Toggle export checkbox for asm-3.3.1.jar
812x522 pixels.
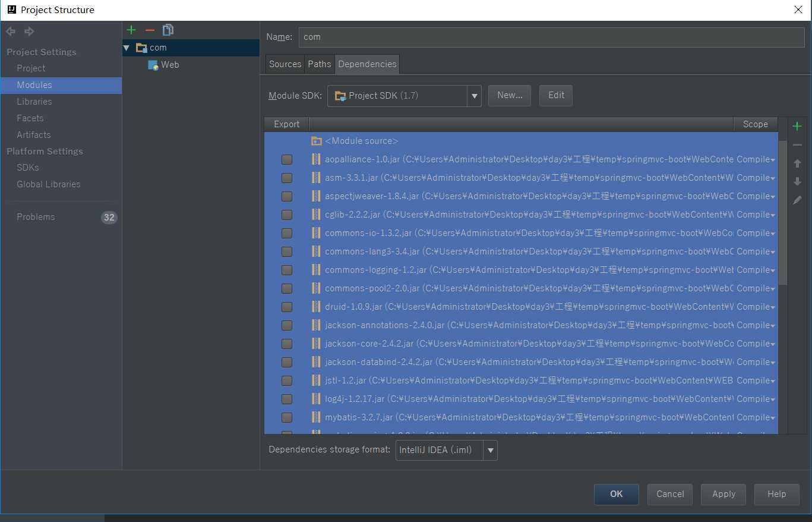(x=287, y=178)
